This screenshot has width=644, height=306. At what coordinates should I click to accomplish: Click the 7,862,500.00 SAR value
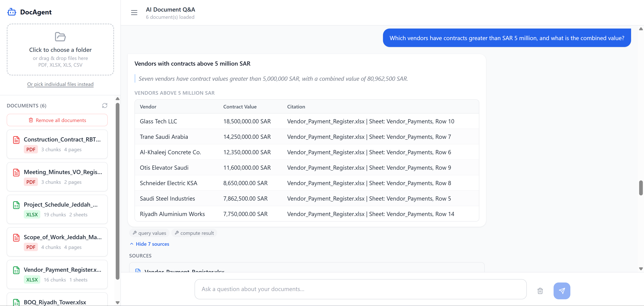pyautogui.click(x=245, y=198)
